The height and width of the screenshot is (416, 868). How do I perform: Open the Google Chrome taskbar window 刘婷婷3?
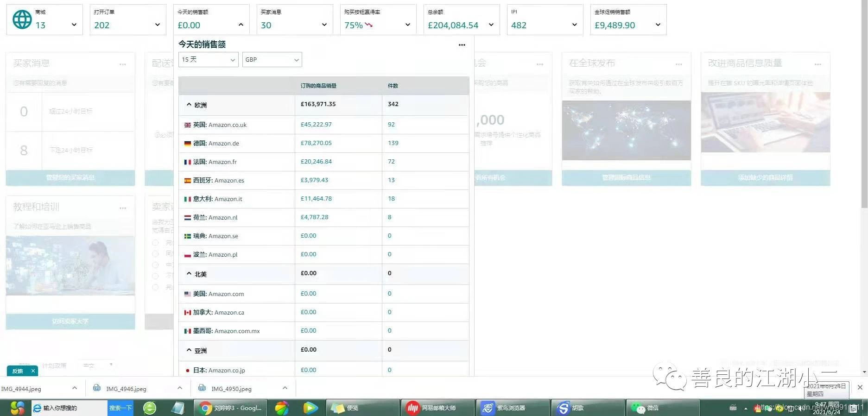coord(230,408)
